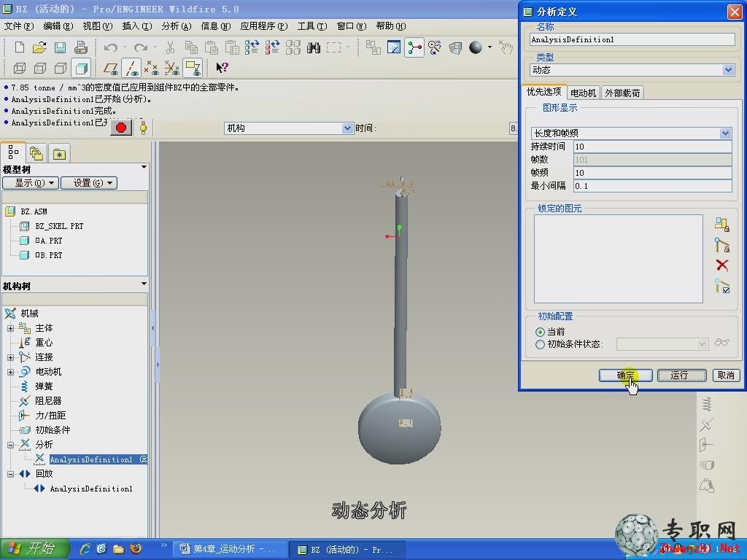Click the 最小间隔 input field

(x=652, y=186)
